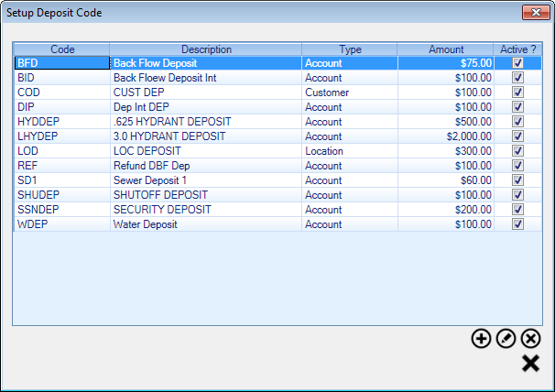This screenshot has height=392, width=555.
Task: Toggle Active checkbox for COD row
Action: (517, 93)
